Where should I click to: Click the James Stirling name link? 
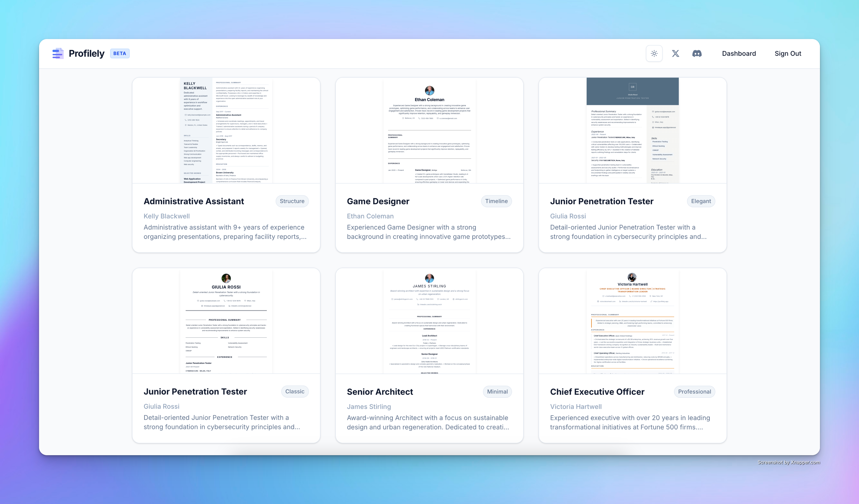(368, 406)
